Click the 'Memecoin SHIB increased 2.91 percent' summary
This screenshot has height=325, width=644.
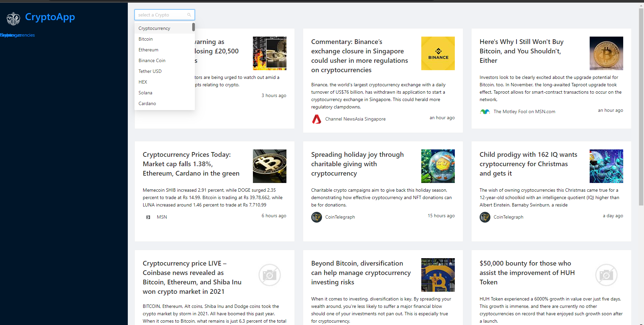point(213,198)
